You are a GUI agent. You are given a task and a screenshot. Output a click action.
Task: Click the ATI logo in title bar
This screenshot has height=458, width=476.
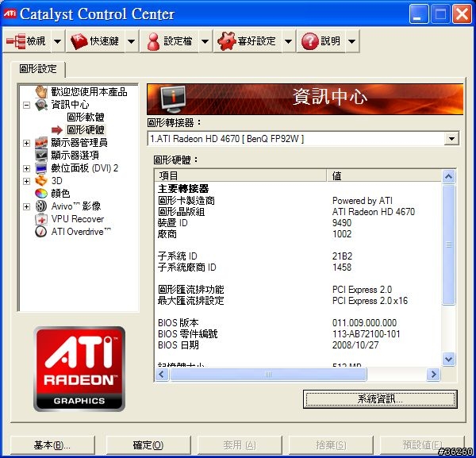click(10, 13)
